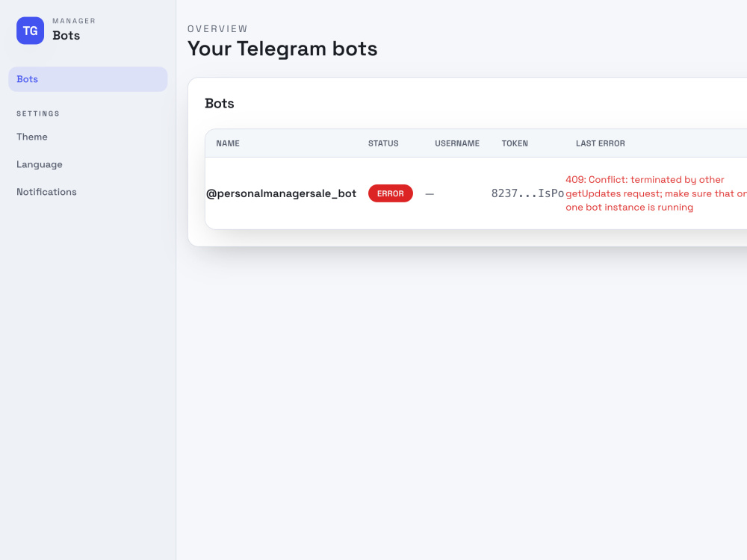Click the TOKEN column header
The width and height of the screenshot is (747, 560).
click(515, 143)
